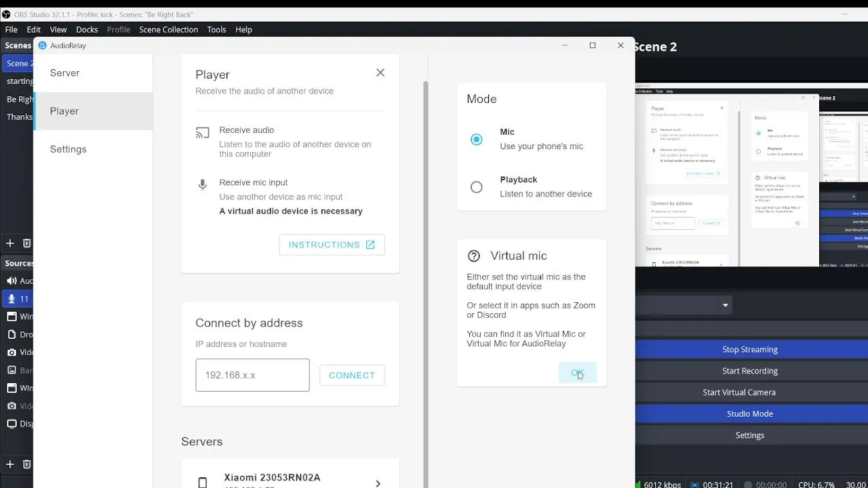Open the File menu in OBS
This screenshot has height=488, width=868.
point(12,29)
